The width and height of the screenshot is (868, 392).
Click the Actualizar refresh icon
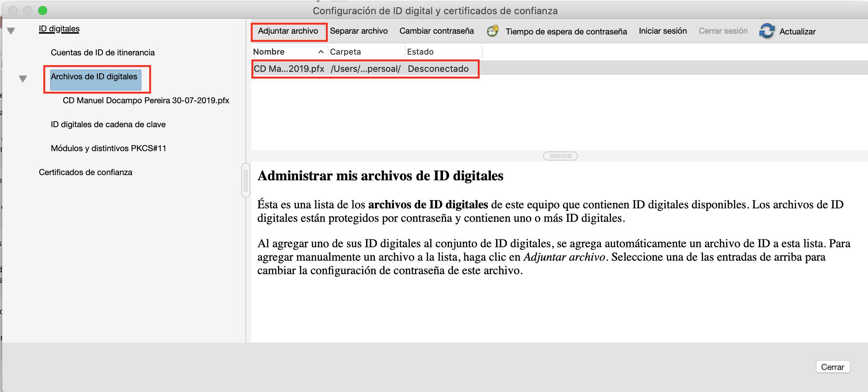click(766, 31)
